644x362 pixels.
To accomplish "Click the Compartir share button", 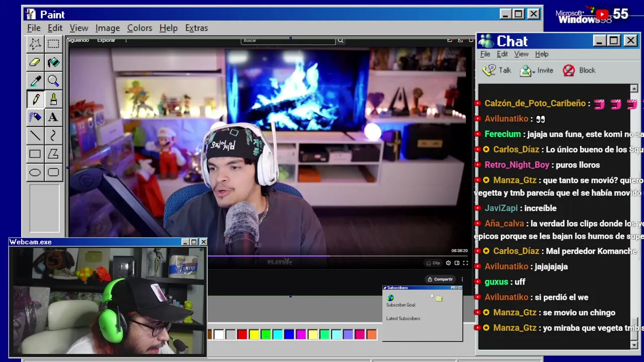I will coord(440,280).
